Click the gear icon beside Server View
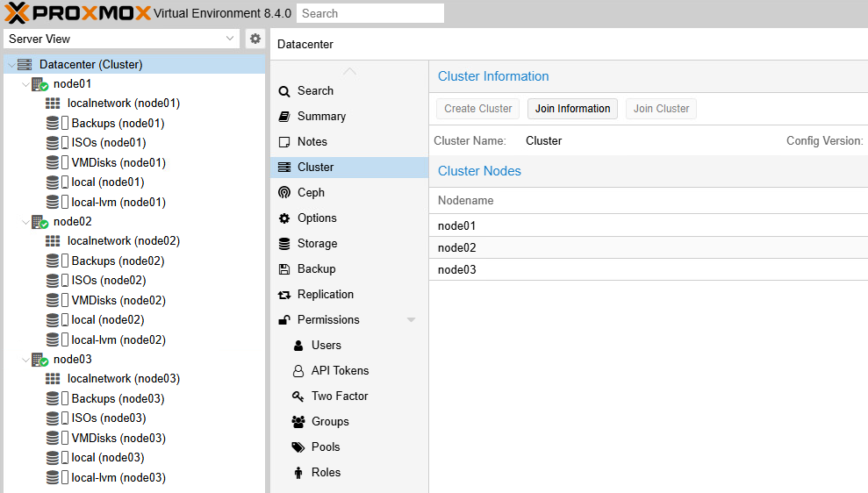Image resolution: width=868 pixels, height=493 pixels. coord(255,39)
